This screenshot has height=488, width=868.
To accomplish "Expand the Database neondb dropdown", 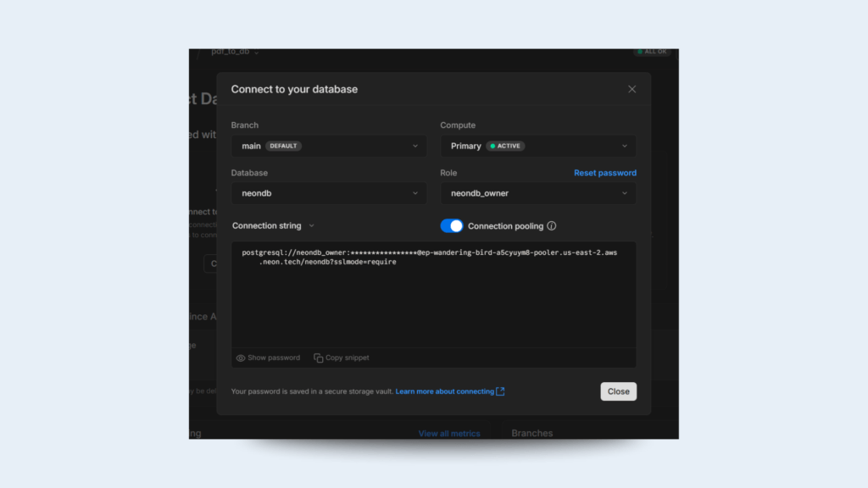I will [x=329, y=193].
